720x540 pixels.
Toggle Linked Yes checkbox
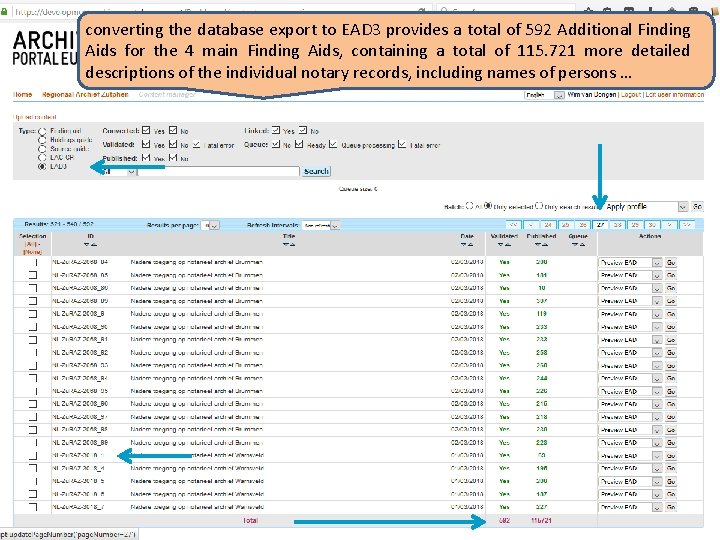tap(276, 130)
